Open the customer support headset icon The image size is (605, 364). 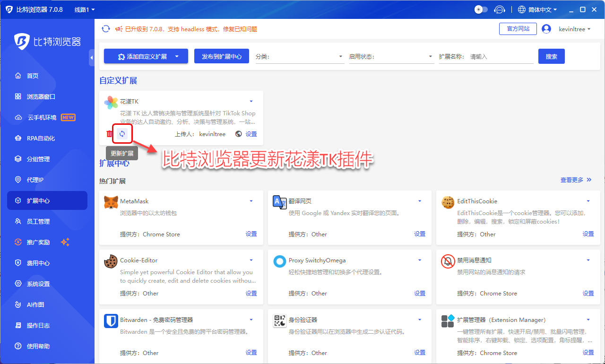point(499,9)
